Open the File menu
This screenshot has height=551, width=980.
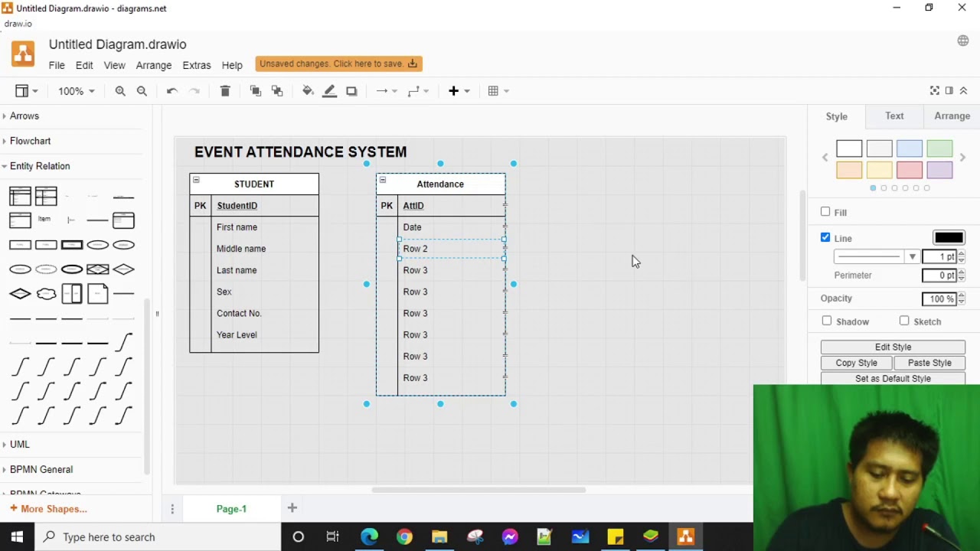57,65
